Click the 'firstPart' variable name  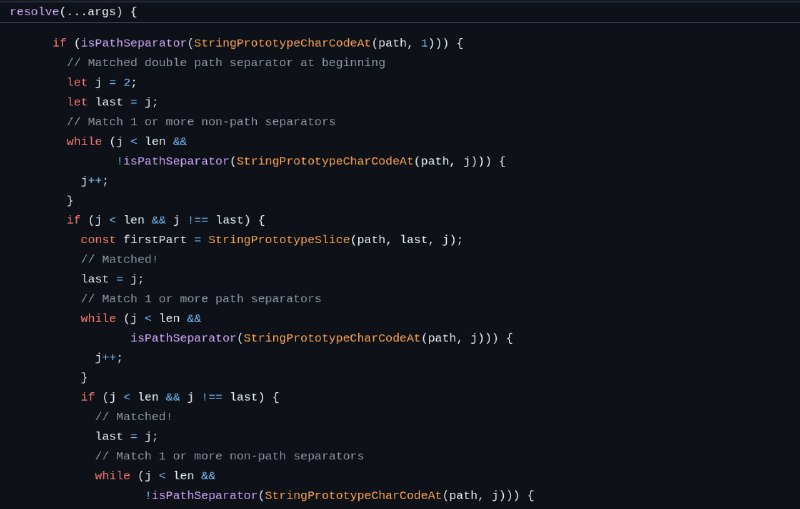[155, 240]
